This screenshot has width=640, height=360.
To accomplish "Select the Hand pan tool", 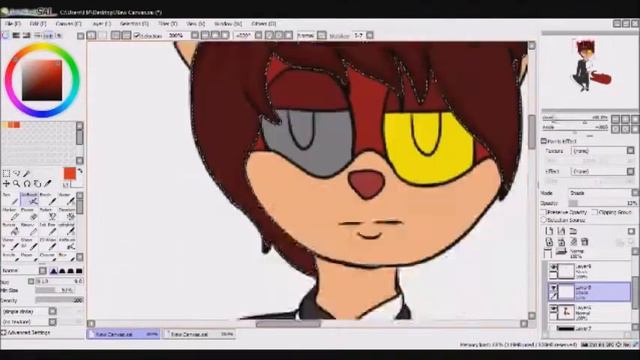I will tap(37, 184).
